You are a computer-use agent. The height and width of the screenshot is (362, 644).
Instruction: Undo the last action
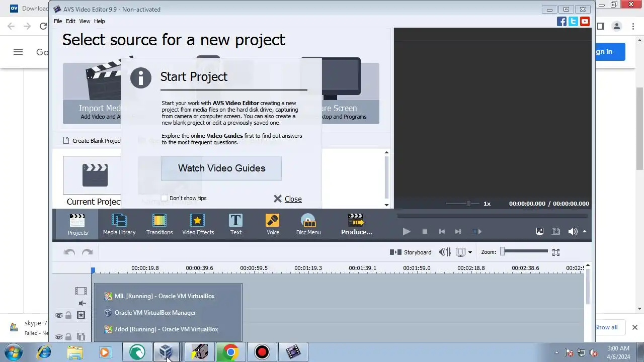click(69, 252)
